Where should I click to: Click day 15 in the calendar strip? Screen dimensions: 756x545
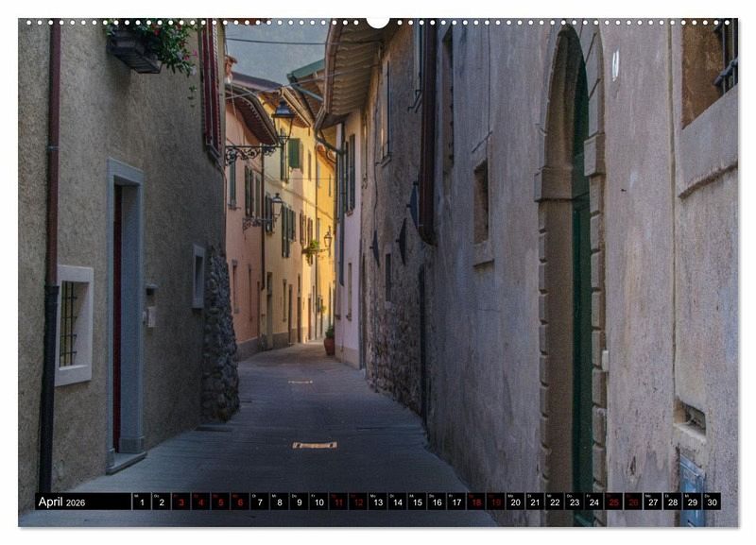(417, 502)
